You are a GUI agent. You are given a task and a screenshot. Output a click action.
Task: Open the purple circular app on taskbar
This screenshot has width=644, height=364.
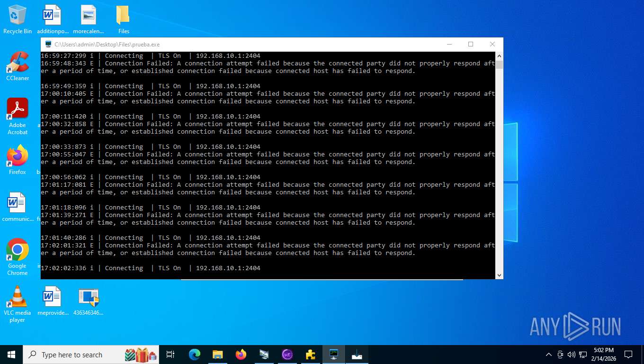(287, 355)
